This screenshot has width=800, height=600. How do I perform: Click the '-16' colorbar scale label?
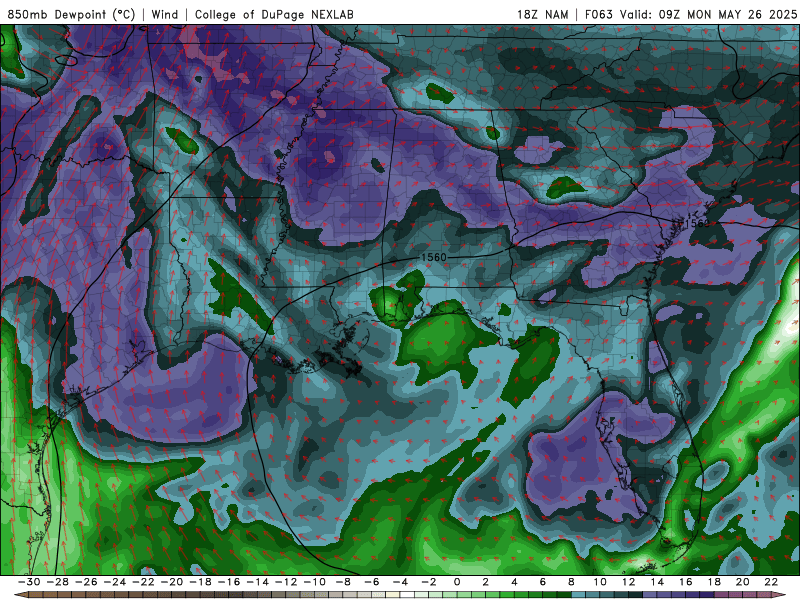pyautogui.click(x=229, y=582)
